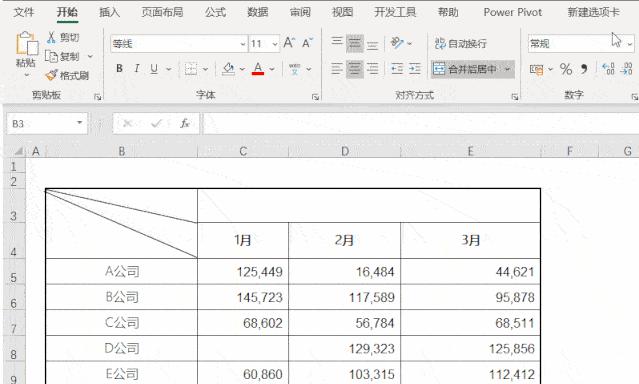This screenshot has height=384, width=639.
Task: Toggle Wrap Text (自动换行)
Action: point(461,43)
